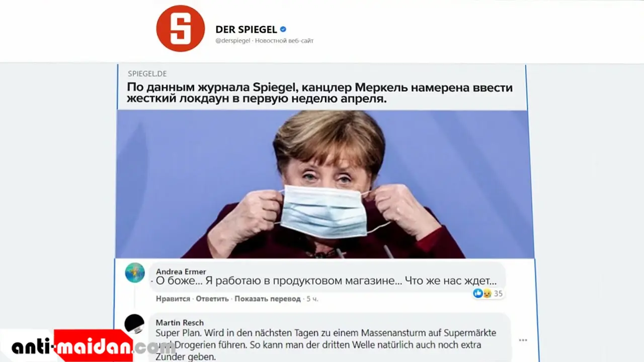Click Ответить under Andrea Ermer's comment
644x362 pixels.
point(212,299)
